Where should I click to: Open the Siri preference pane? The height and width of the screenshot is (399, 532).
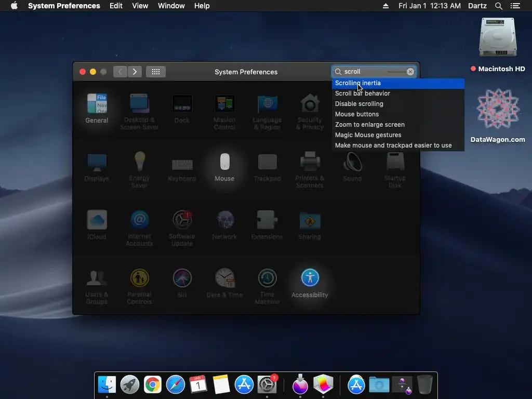coord(182,283)
